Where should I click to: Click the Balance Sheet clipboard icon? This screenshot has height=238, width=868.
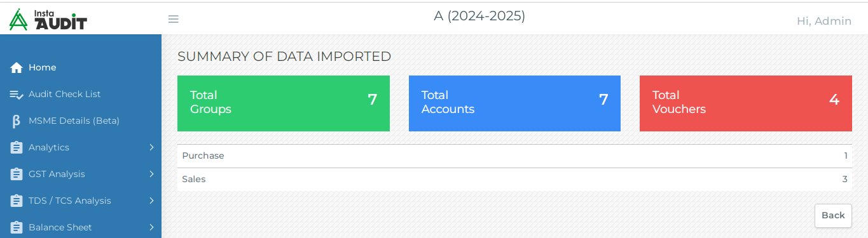click(x=17, y=227)
